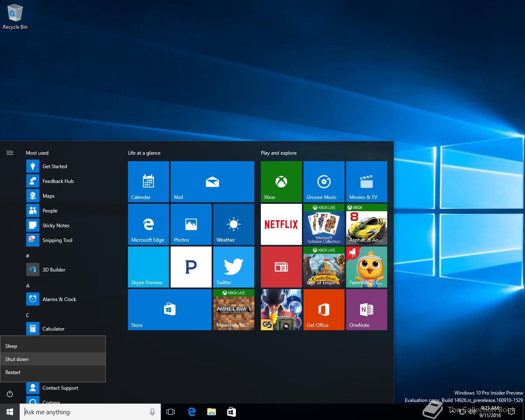
Task: Launch the OneNote tile
Action: click(367, 310)
